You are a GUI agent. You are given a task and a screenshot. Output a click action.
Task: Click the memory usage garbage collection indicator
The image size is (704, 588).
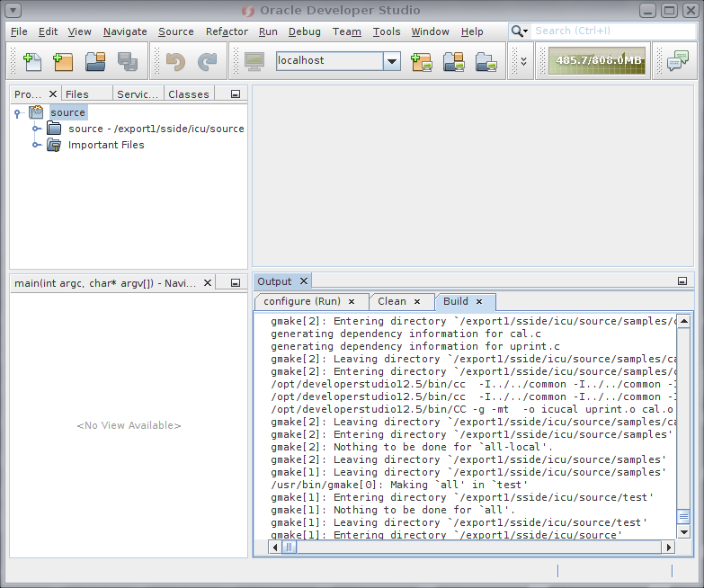coord(597,61)
